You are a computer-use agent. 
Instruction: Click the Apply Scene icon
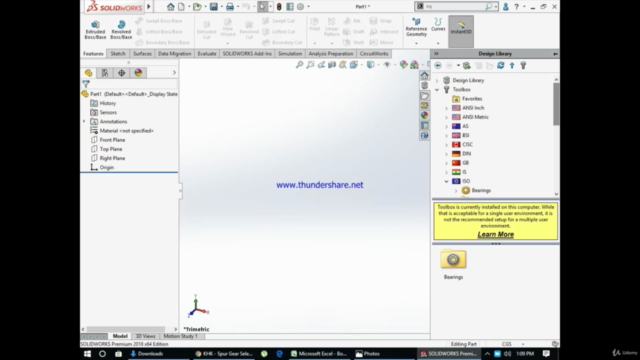414,64
